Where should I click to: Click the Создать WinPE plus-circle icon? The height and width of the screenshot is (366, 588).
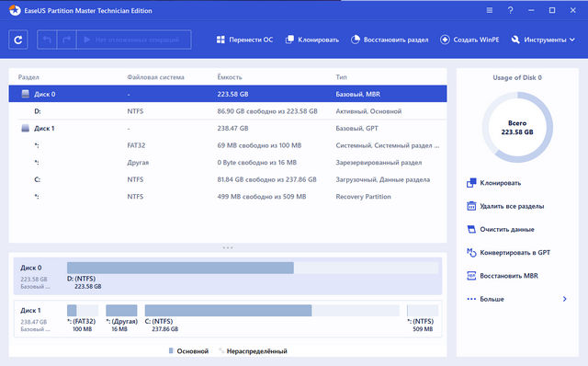[x=445, y=40]
